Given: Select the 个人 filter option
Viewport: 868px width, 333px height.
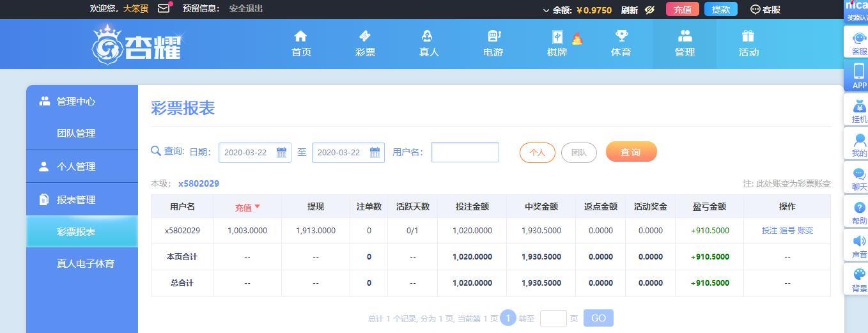Looking at the screenshot, I should (x=537, y=153).
